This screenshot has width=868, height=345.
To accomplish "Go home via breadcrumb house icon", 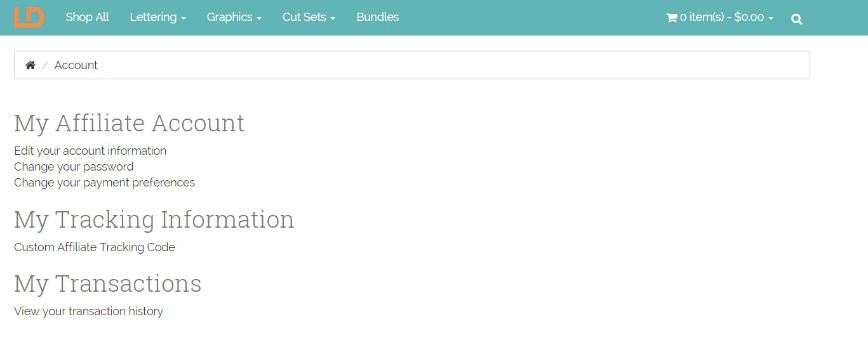I will coord(30,65).
